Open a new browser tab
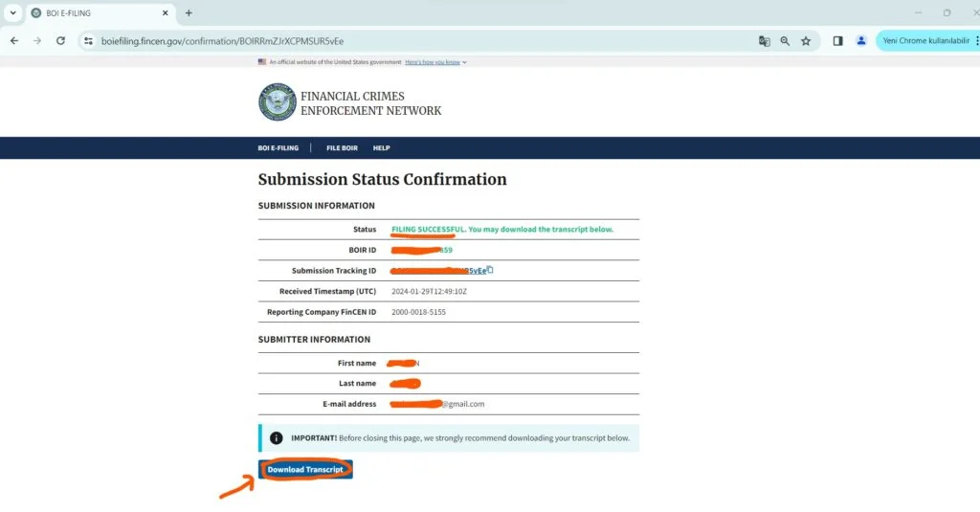This screenshot has height=512, width=980. (x=189, y=13)
